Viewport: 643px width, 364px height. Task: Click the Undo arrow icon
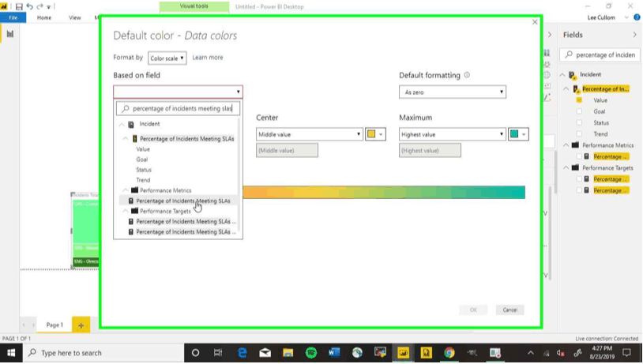29,6
